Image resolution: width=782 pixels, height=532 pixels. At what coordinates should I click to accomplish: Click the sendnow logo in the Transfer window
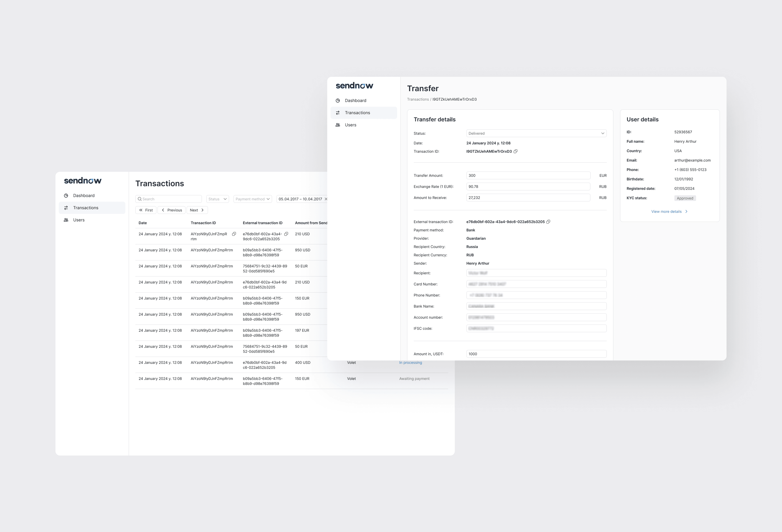pyautogui.click(x=354, y=86)
